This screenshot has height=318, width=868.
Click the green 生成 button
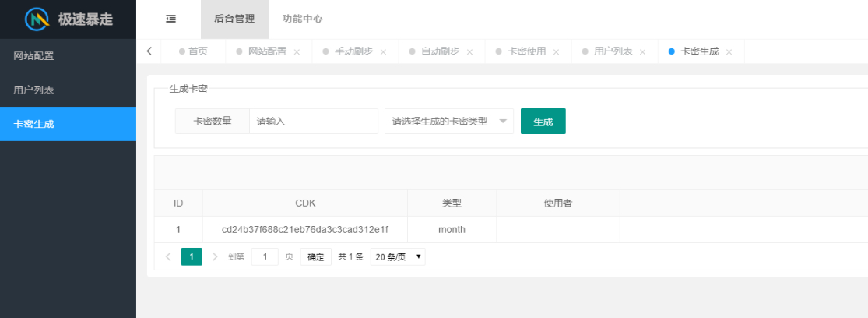coord(543,122)
